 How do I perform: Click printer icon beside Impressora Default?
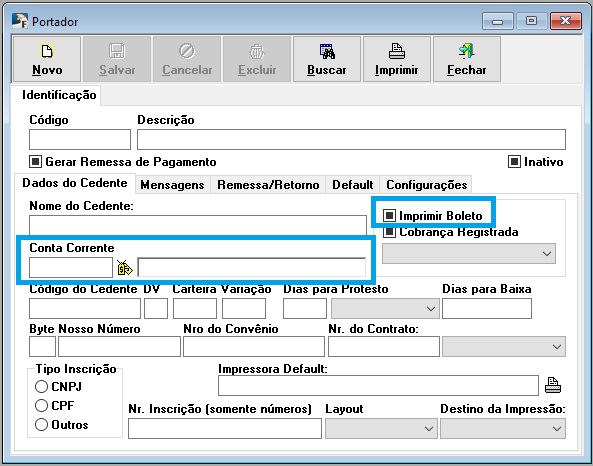(553, 385)
